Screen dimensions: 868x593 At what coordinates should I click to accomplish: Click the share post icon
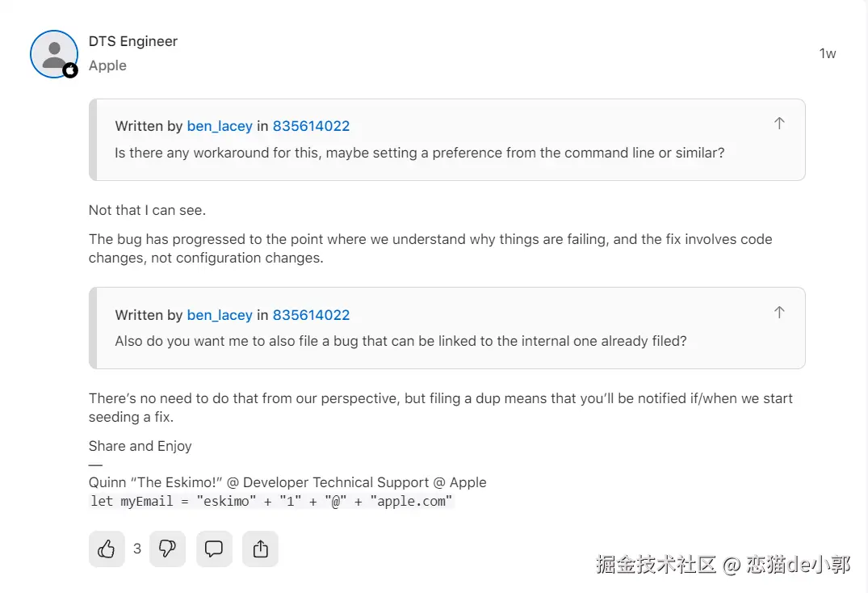(x=260, y=549)
